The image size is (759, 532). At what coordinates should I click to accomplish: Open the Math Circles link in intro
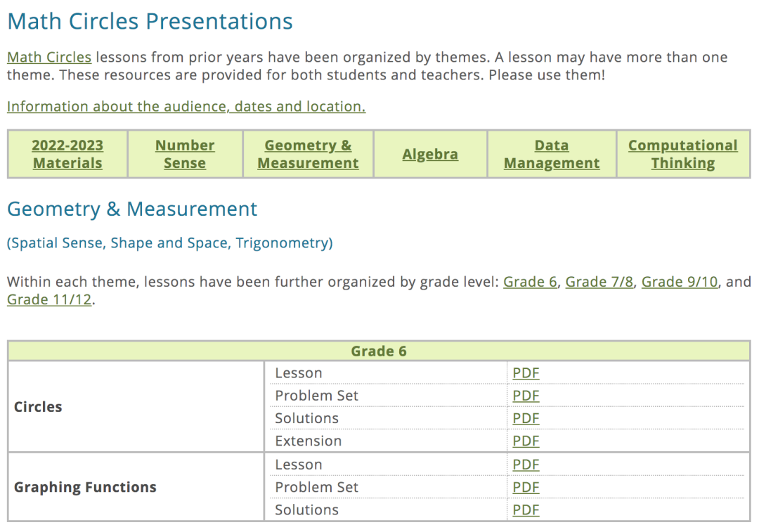pos(49,58)
